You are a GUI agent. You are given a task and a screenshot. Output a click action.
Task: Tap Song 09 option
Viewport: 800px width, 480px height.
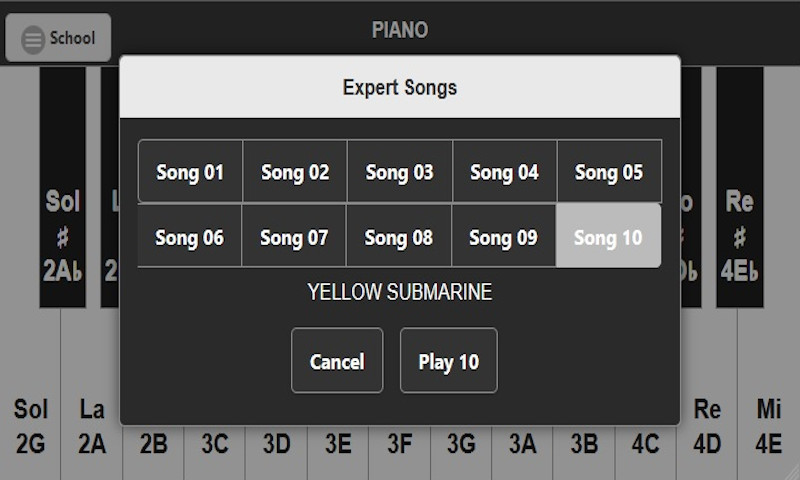click(x=504, y=237)
